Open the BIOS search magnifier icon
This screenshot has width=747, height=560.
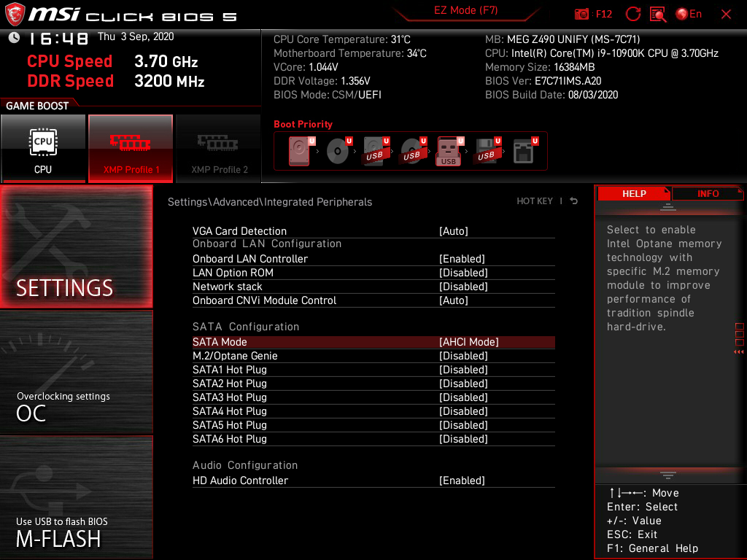pos(658,15)
